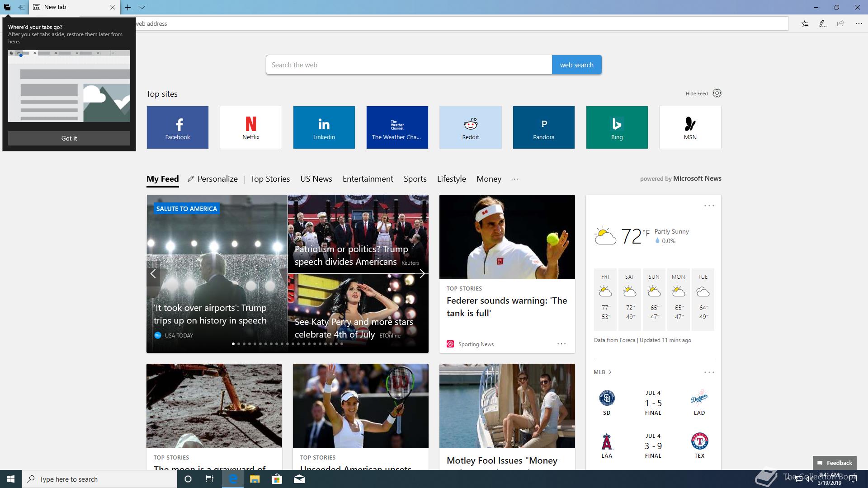Open MSN top site tile

pos(690,127)
